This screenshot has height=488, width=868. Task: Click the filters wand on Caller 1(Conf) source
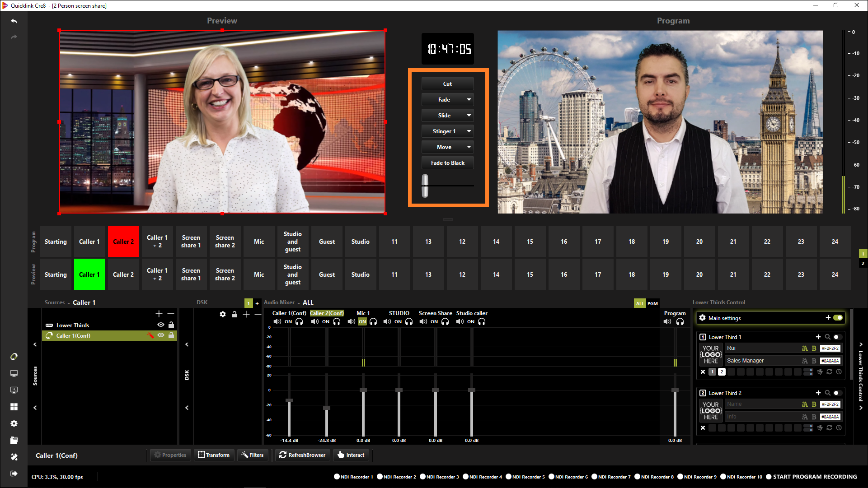pos(150,335)
